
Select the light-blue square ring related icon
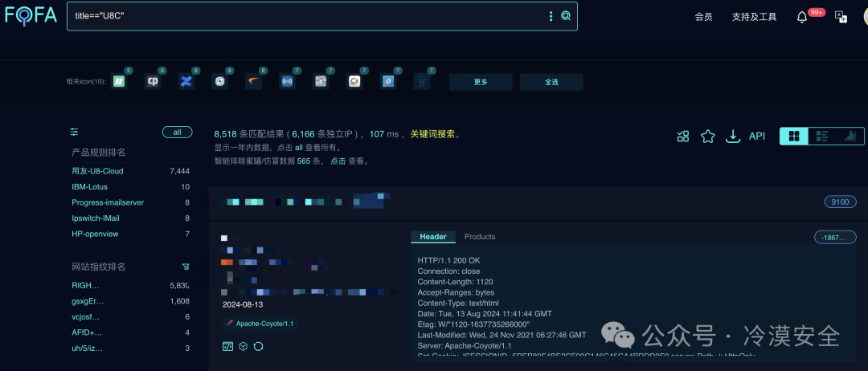pos(389,82)
